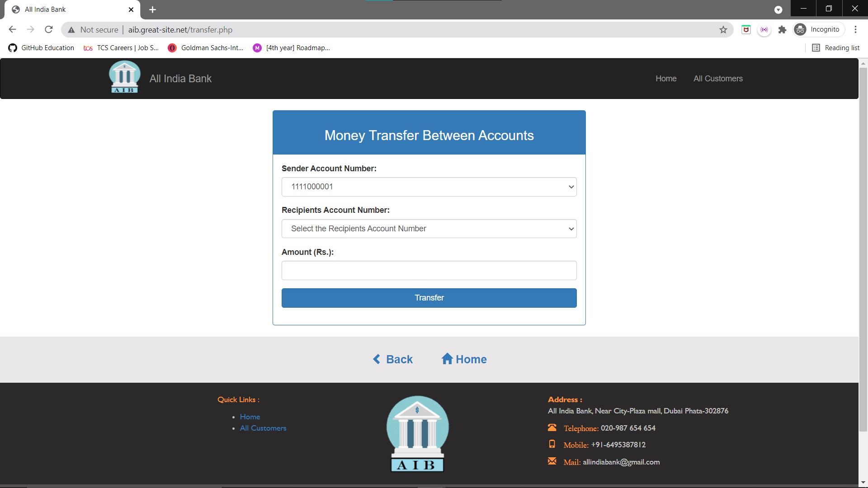The image size is (868, 488).
Task: Click the purple broadcast extension icon
Action: [764, 29]
